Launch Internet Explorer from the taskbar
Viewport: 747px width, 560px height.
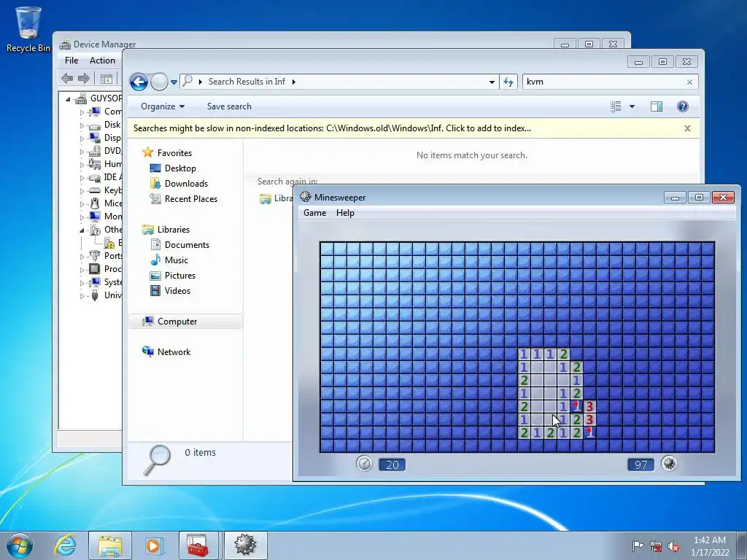coord(65,545)
